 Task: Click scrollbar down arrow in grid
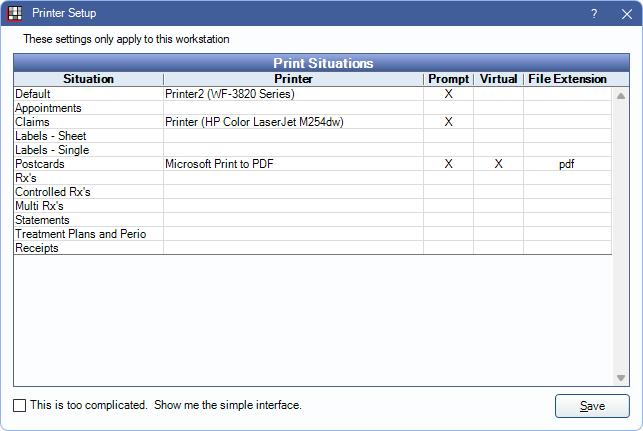[620, 378]
